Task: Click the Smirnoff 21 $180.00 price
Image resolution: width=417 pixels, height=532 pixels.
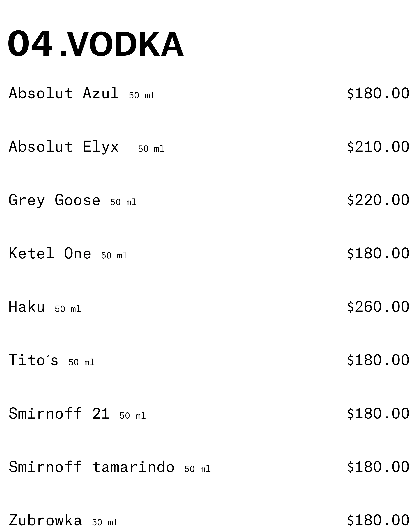Action: (378, 413)
